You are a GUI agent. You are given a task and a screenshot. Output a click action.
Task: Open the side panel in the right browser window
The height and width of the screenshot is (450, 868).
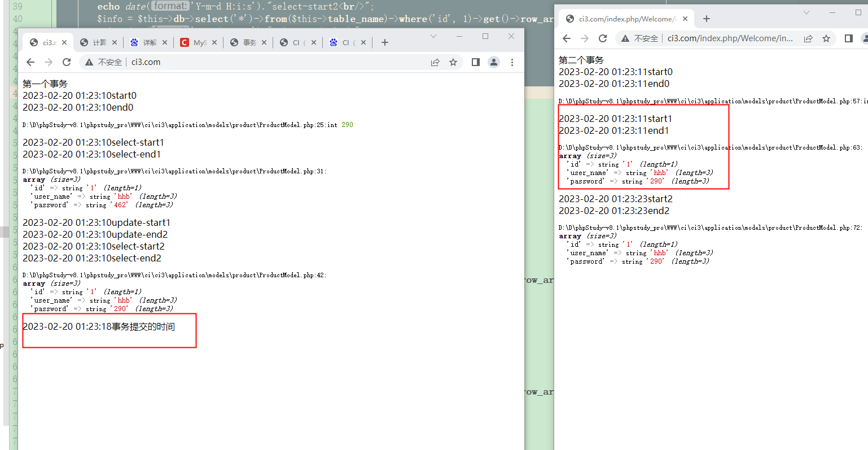[849, 38]
